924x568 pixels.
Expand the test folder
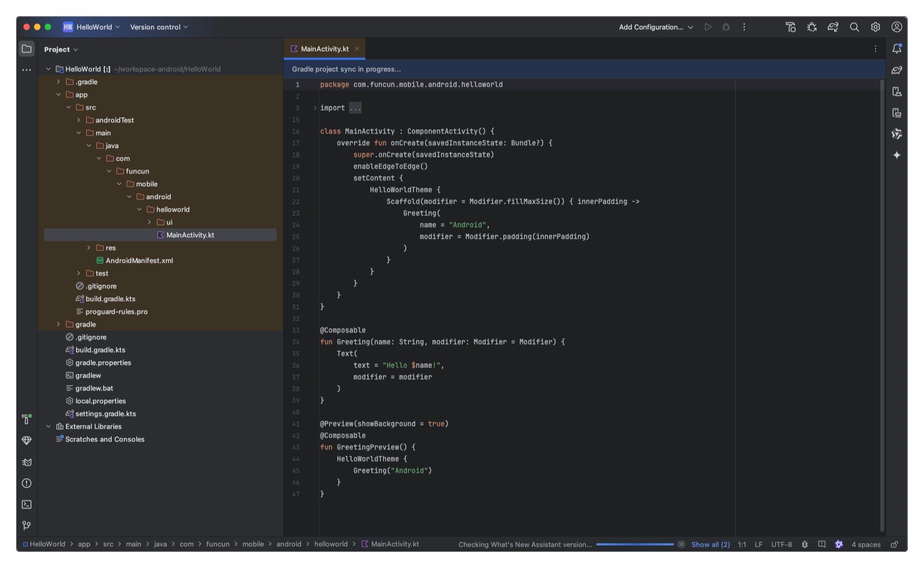click(79, 273)
